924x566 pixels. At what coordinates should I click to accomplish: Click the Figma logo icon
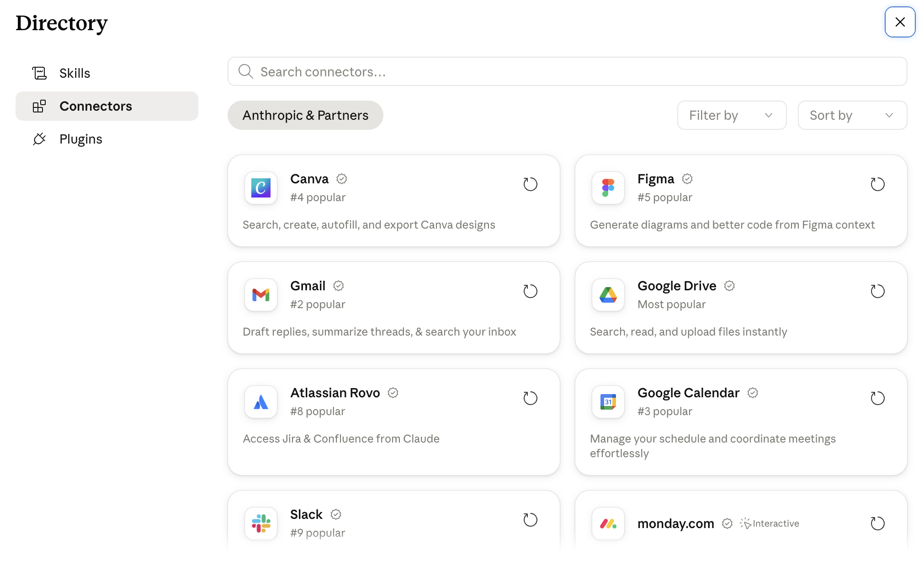[608, 188]
